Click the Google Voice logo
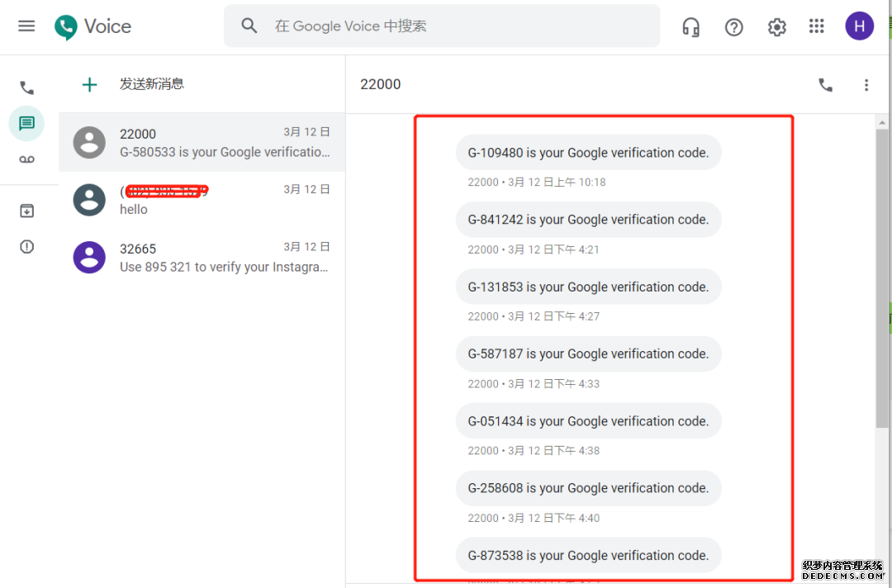The height and width of the screenshot is (588, 892). [x=93, y=26]
